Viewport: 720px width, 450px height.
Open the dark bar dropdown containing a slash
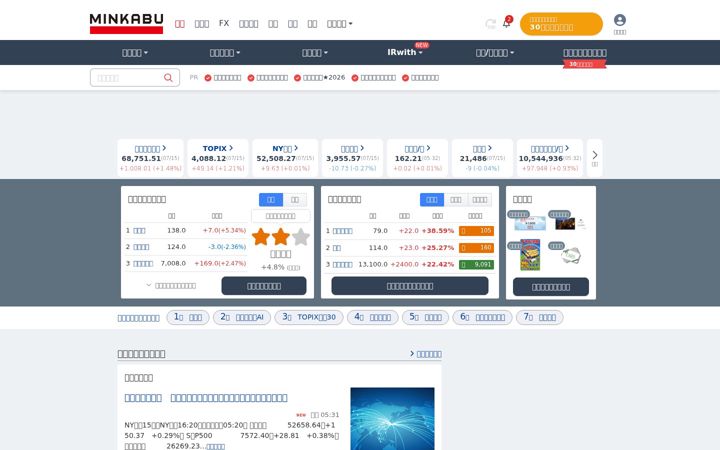tap(495, 53)
